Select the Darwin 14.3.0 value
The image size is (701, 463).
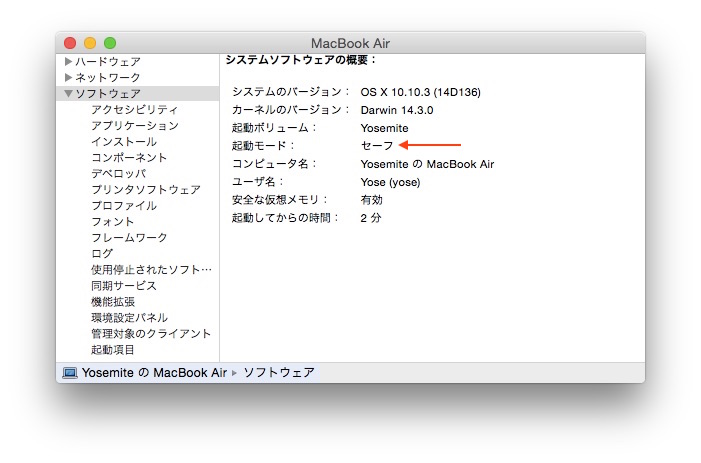[x=397, y=110]
